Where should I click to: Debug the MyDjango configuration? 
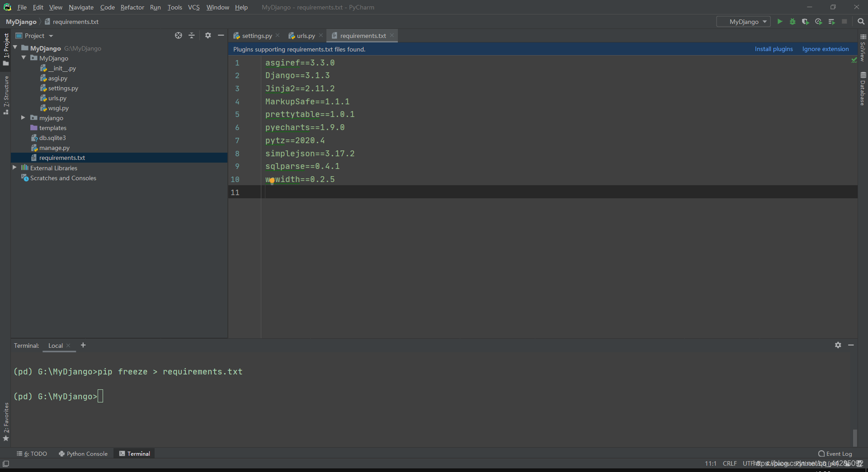793,22
